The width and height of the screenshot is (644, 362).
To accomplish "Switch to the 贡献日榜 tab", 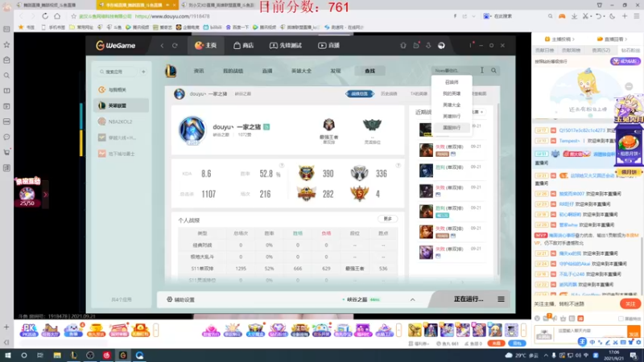I will tap(545, 50).
